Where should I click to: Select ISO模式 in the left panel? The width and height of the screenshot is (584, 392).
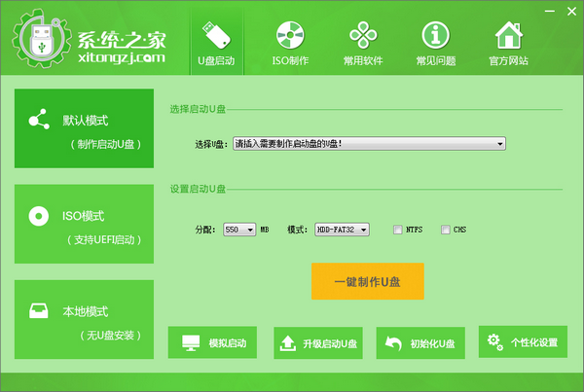tap(85, 226)
